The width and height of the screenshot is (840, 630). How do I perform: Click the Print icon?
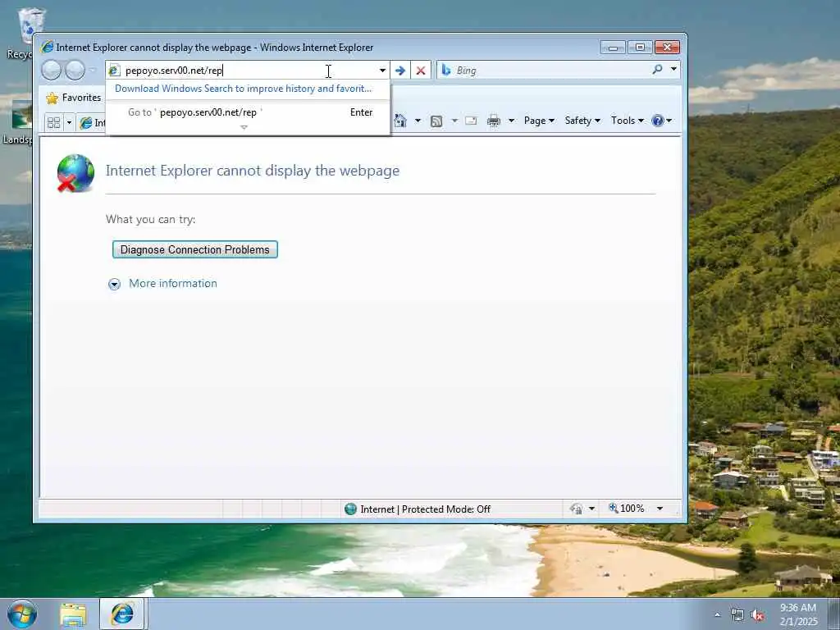493,121
